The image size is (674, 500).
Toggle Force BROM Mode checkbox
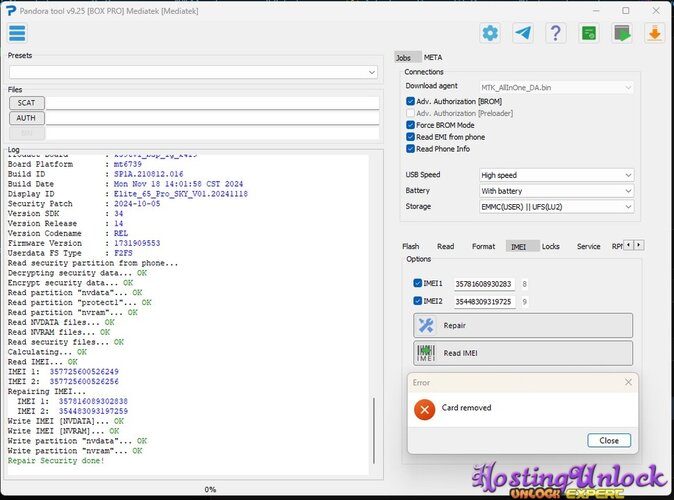click(411, 125)
